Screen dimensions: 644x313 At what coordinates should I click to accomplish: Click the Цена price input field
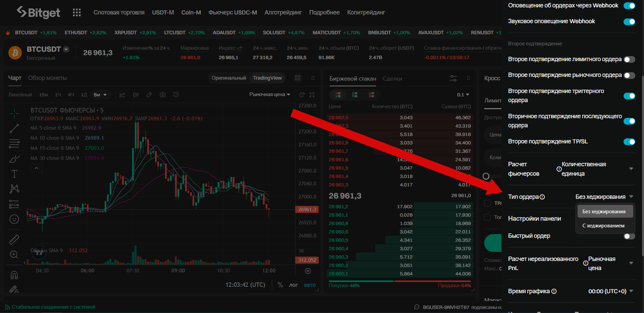point(493,134)
